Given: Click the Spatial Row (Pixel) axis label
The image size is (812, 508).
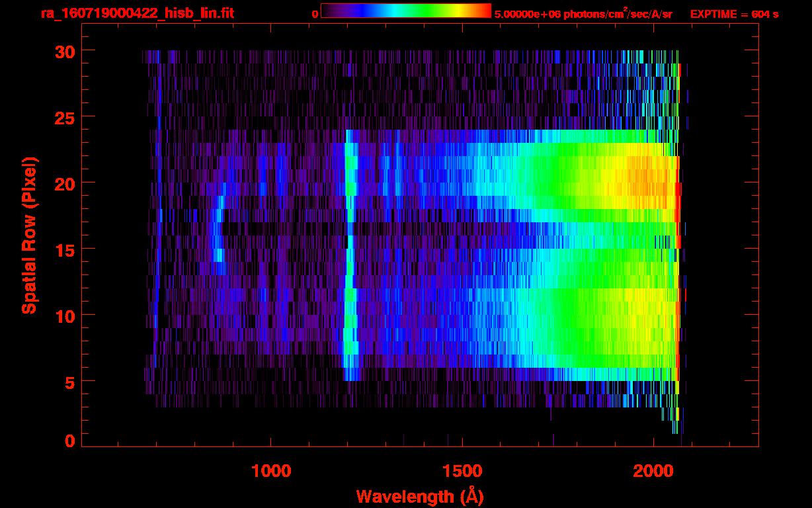Looking at the screenshot, I should 29,235.
